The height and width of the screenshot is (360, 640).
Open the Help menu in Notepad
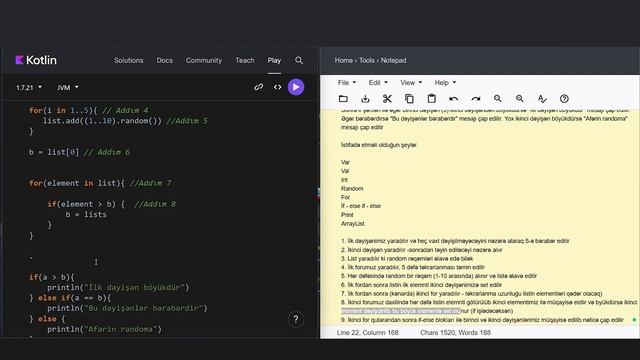click(445, 82)
